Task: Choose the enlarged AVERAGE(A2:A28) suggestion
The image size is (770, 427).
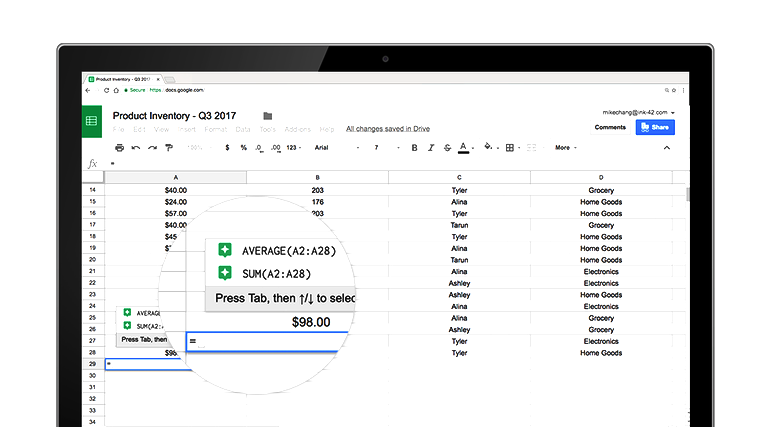Action: point(280,251)
